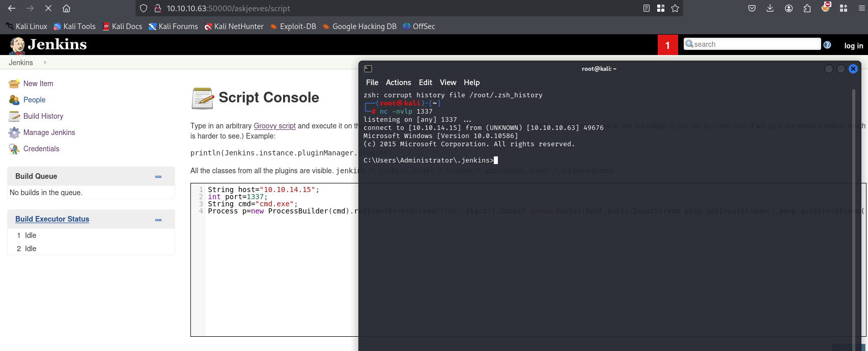The height and width of the screenshot is (351, 868).
Task: Collapse the Build Queue panel
Action: click(158, 177)
